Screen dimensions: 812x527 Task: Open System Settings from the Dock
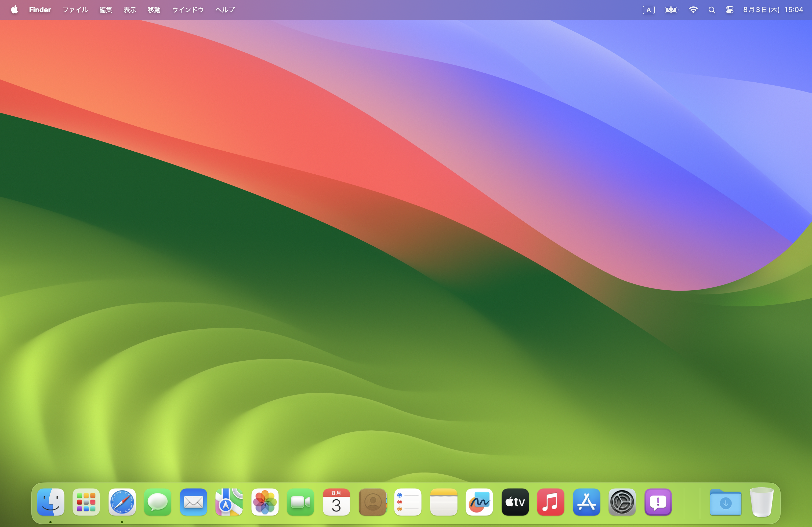click(x=622, y=502)
